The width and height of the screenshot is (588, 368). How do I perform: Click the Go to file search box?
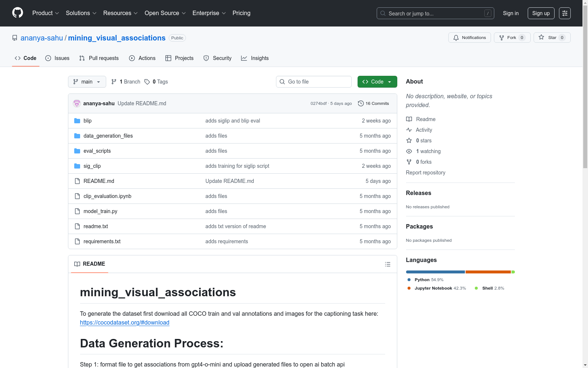pos(314,82)
